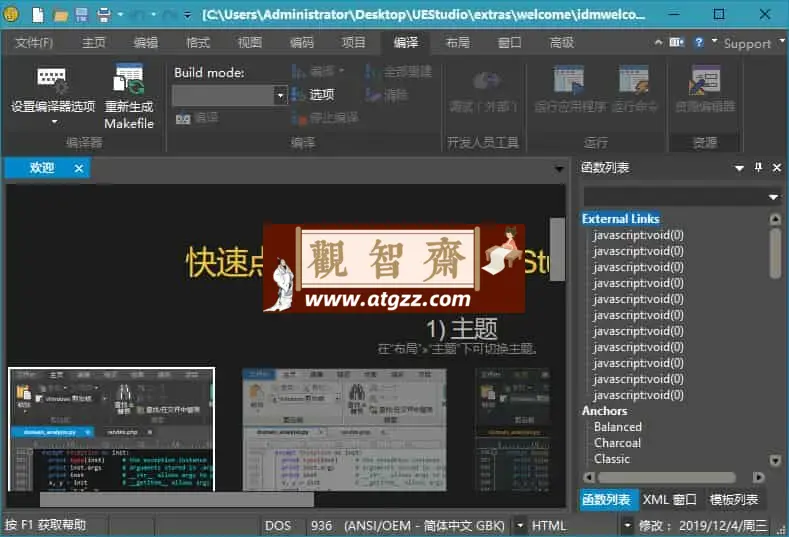
Task: Click the function list horizontal scroll right arrow
Action: click(758, 477)
